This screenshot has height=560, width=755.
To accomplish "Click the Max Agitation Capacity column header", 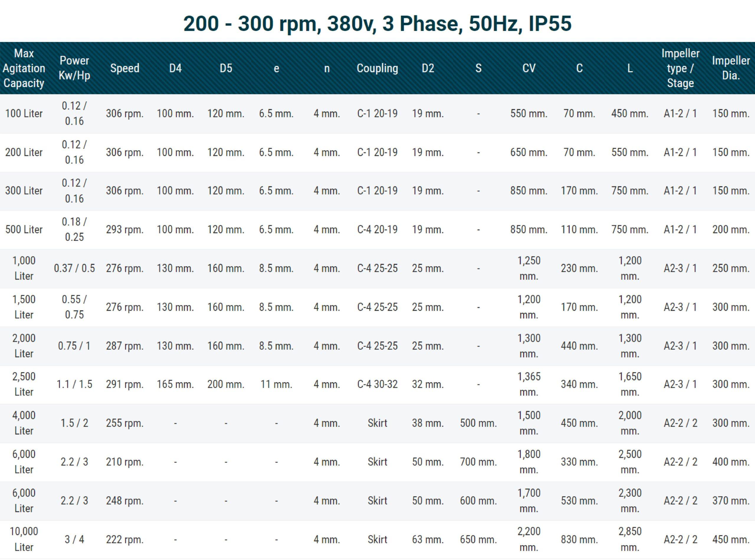I will point(24,68).
